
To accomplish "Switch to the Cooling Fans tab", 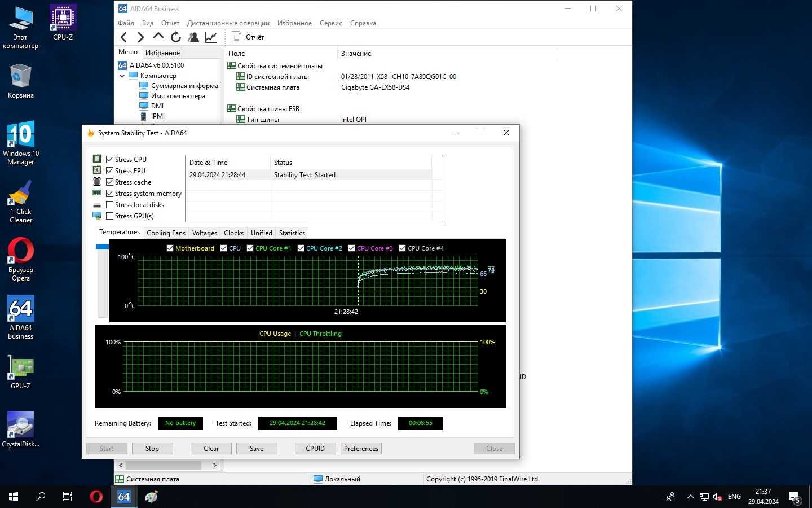I will tap(166, 233).
